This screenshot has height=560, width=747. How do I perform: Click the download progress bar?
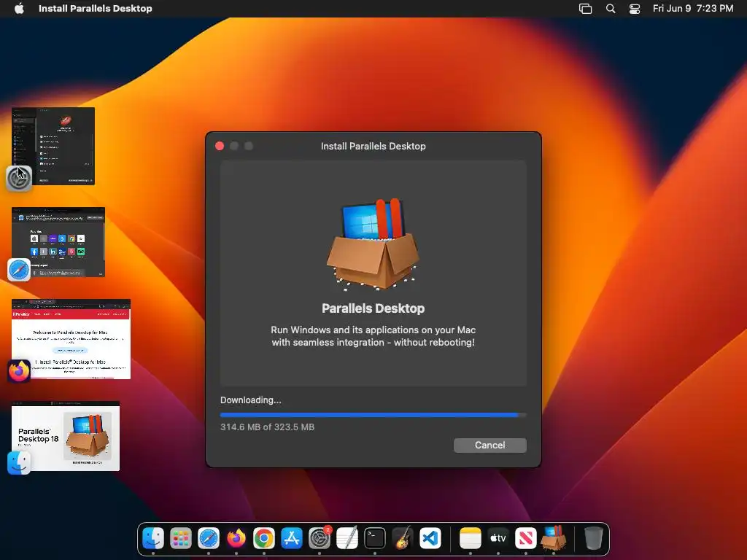pyautogui.click(x=373, y=415)
